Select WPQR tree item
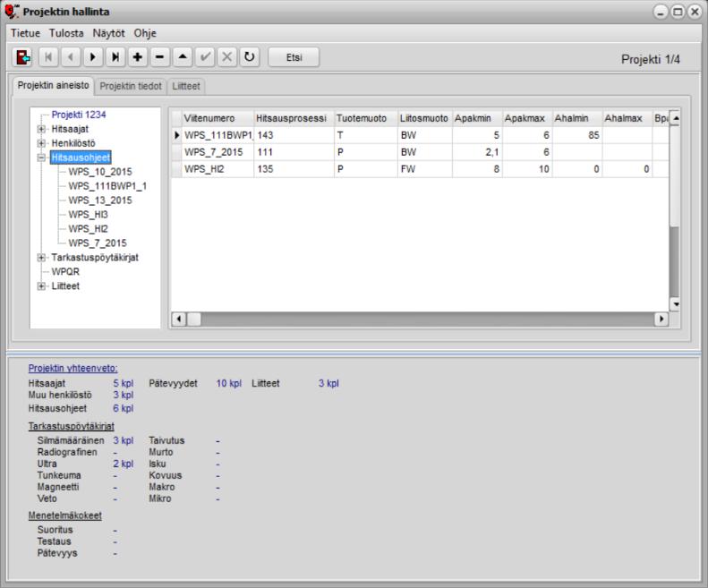 coord(65,272)
